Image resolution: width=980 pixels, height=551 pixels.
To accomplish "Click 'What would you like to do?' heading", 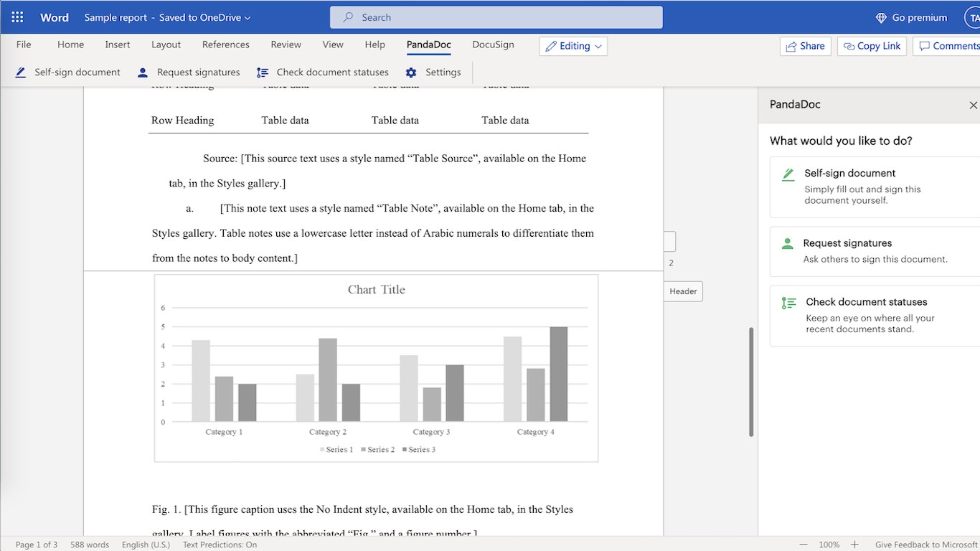I will click(x=841, y=141).
